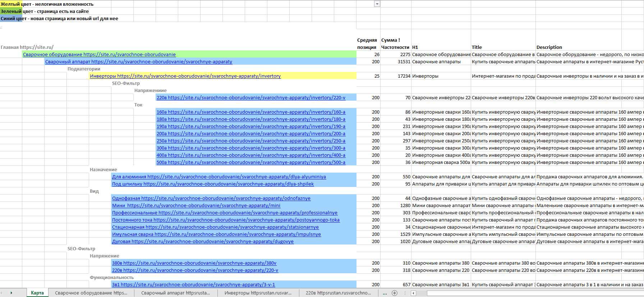
Task: Open the 500а invertory link
Action: click(x=251, y=163)
